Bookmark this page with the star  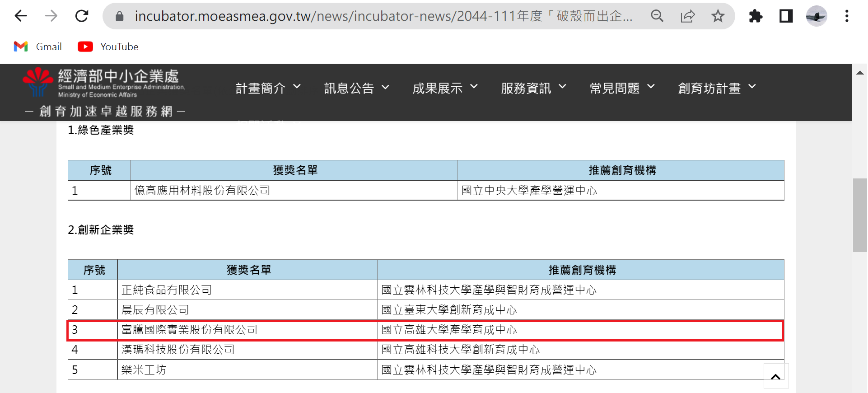pyautogui.click(x=718, y=16)
